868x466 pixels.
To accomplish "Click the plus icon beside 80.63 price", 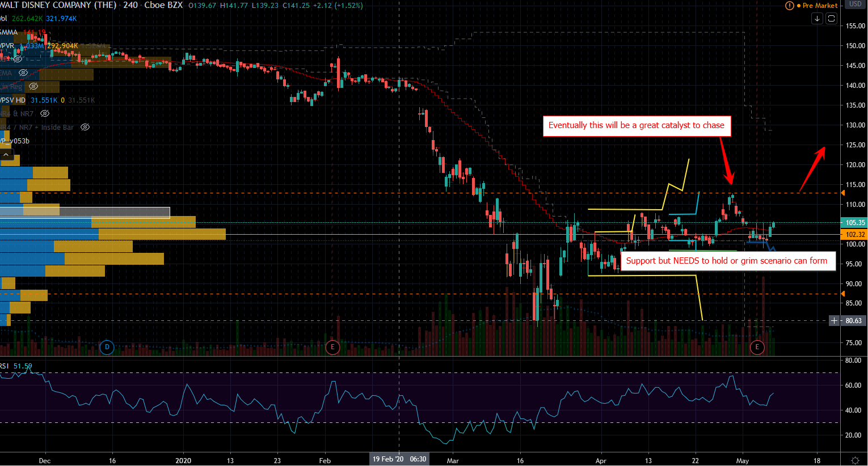I will pos(834,321).
